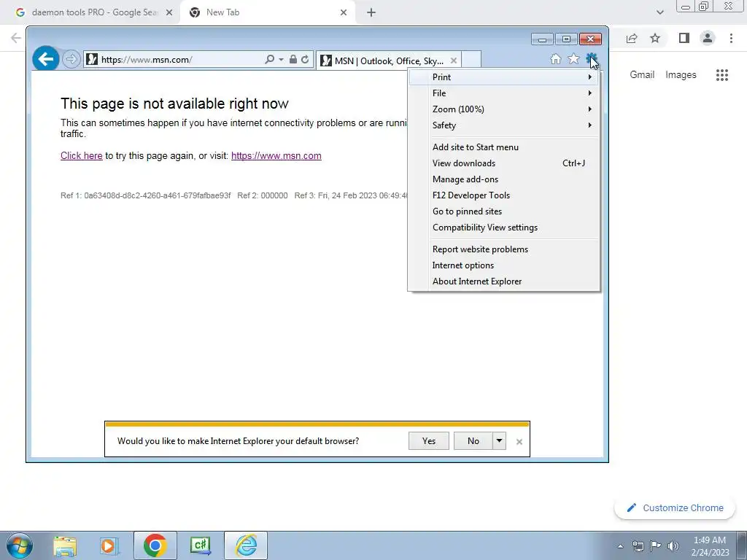Switch to the New Tab in Chrome
Image resolution: width=747 pixels, height=560 pixels.
coord(267,12)
